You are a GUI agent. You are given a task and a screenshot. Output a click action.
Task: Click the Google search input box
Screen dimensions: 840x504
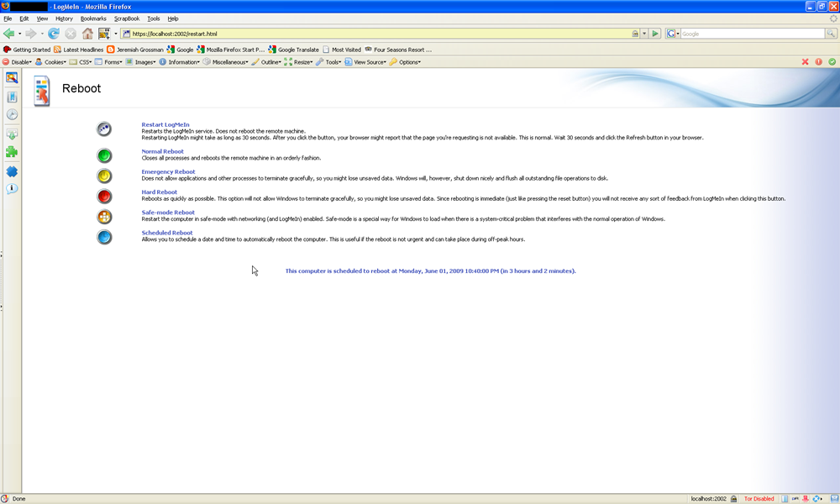coord(752,34)
